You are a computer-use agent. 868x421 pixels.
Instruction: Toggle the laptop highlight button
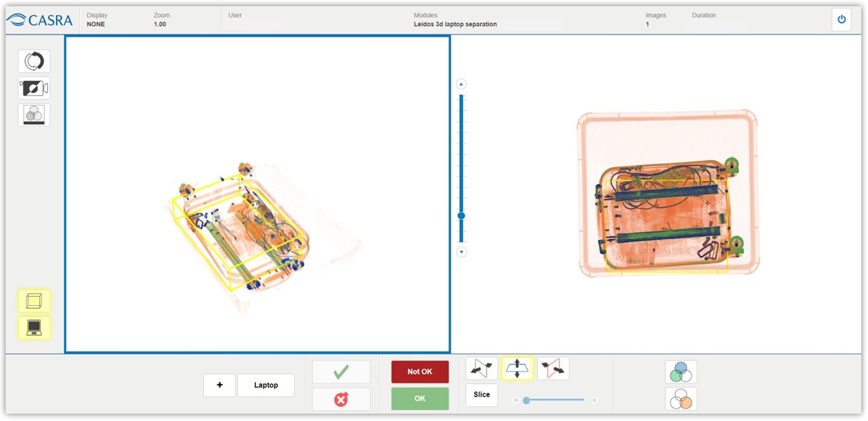[34, 327]
